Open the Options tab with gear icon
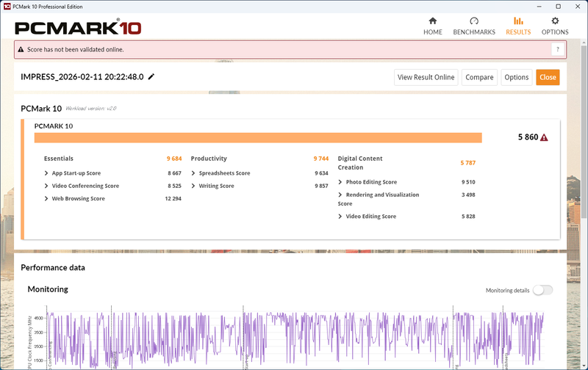The width and height of the screenshot is (588, 370). click(555, 26)
